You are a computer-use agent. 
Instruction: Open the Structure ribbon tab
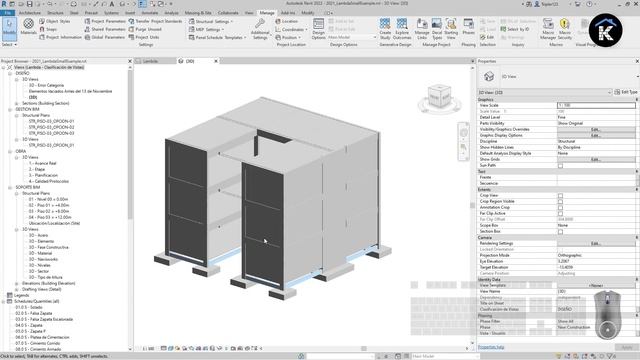55,13
